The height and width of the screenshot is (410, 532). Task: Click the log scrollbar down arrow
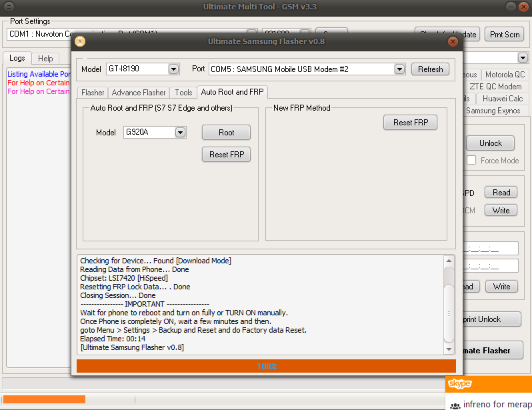click(x=449, y=349)
